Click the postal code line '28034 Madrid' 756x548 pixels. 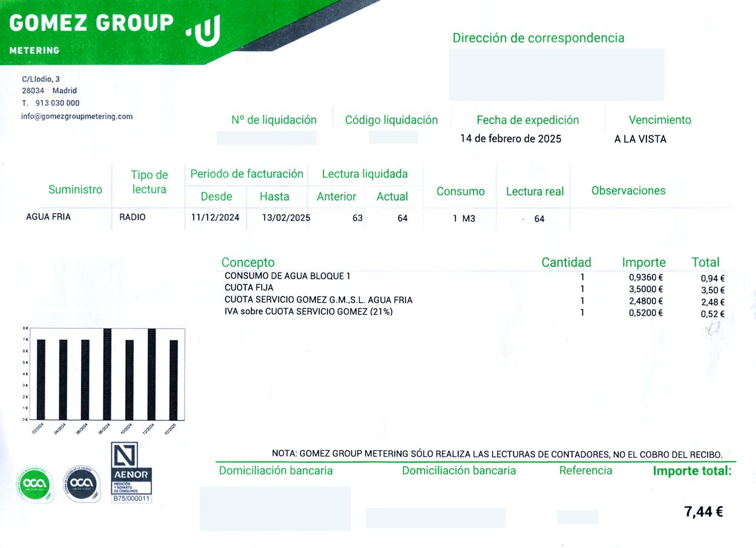coord(49,91)
